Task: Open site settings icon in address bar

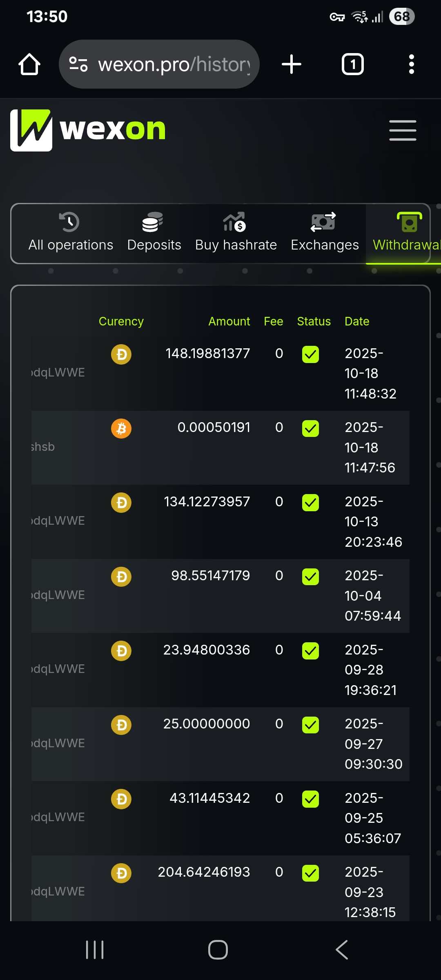Action: coord(78,65)
